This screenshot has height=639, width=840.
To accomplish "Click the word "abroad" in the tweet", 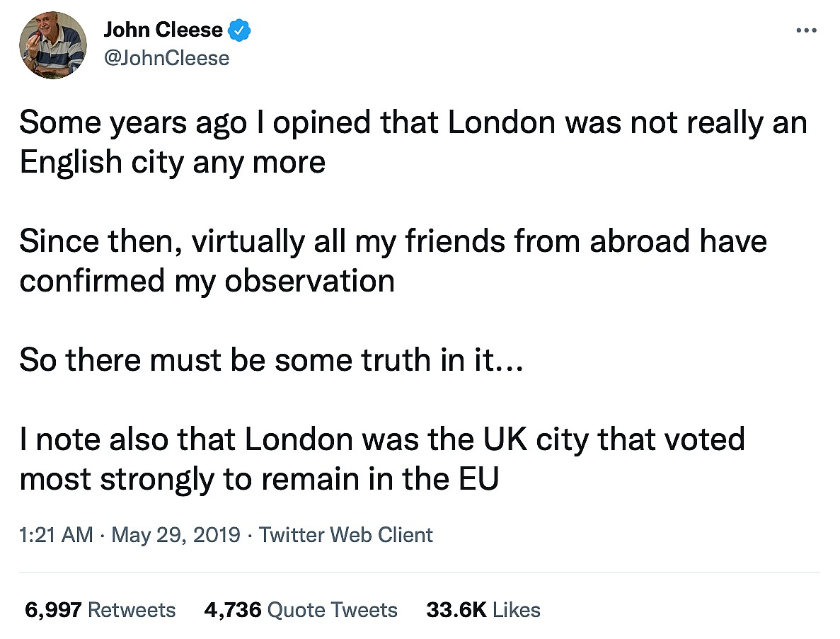I will tap(640, 241).
